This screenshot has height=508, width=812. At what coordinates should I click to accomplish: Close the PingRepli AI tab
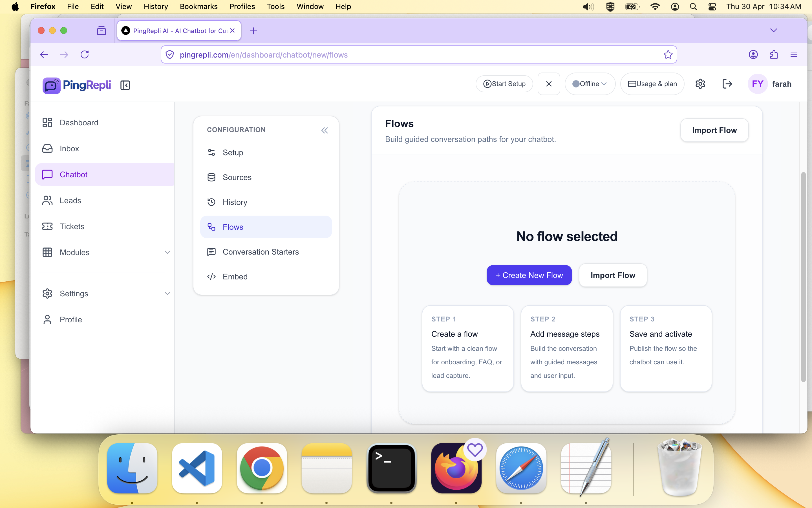(x=232, y=30)
